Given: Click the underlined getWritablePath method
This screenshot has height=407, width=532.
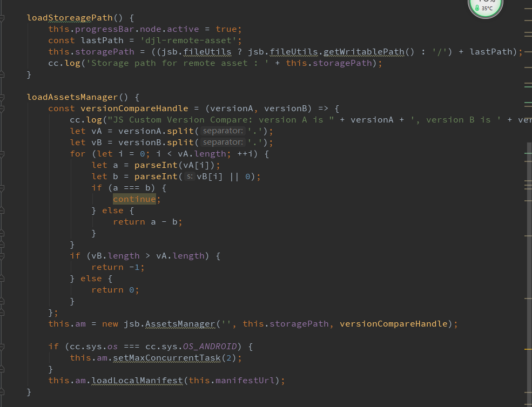Looking at the screenshot, I should 363,52.
